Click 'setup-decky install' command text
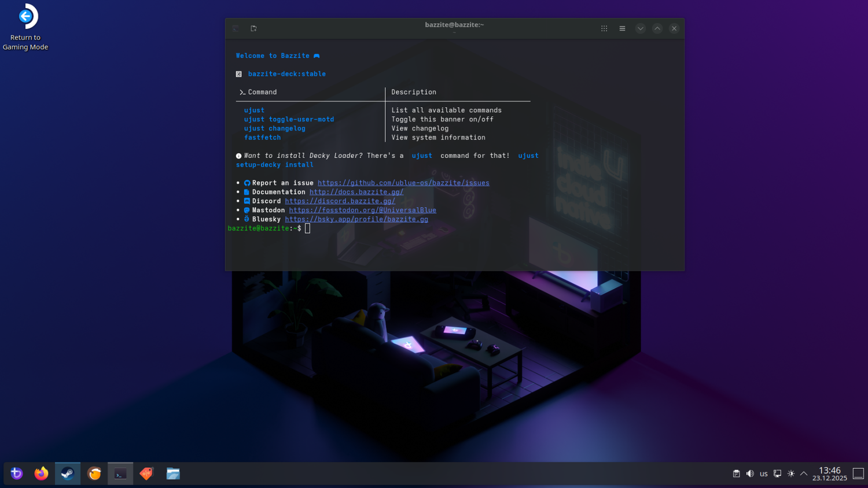The width and height of the screenshot is (868, 488). pos(275,165)
